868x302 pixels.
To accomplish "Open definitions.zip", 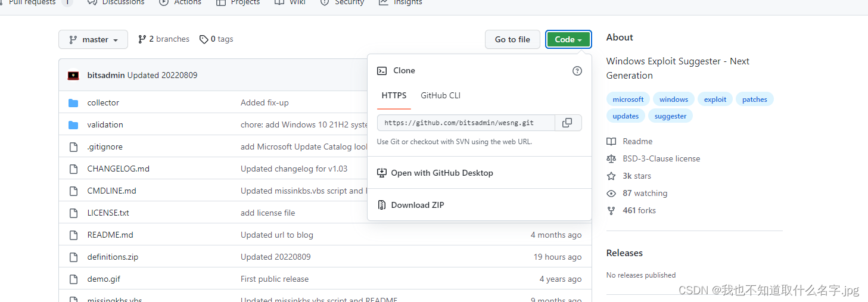I will pos(113,257).
